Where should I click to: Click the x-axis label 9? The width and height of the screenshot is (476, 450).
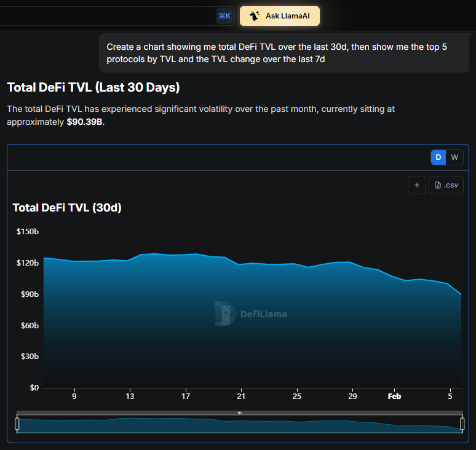(74, 397)
